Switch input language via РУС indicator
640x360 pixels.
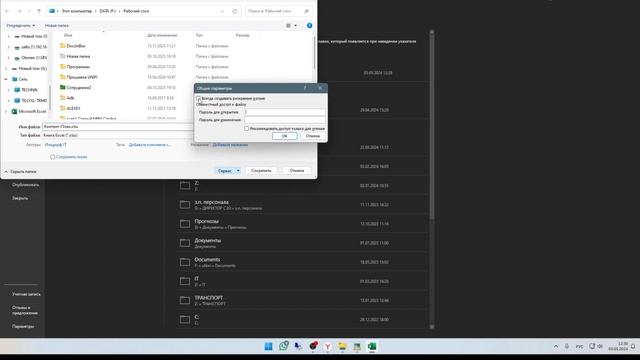coord(580,347)
